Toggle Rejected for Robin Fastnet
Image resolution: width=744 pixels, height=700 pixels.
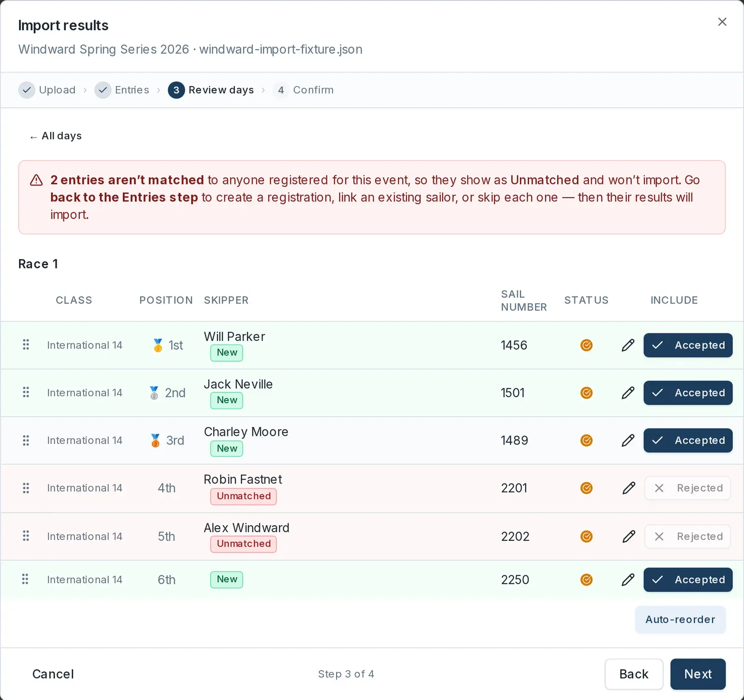[688, 488]
